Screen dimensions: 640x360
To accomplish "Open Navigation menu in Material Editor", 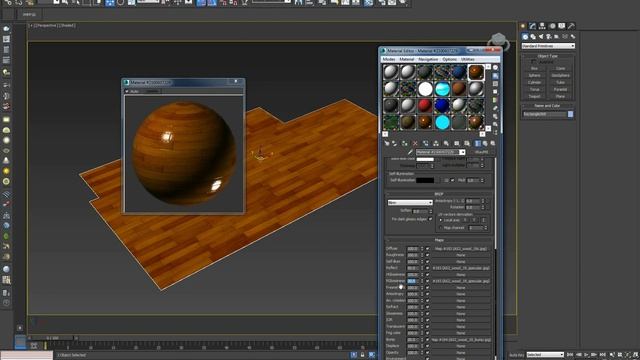I will (x=428, y=59).
